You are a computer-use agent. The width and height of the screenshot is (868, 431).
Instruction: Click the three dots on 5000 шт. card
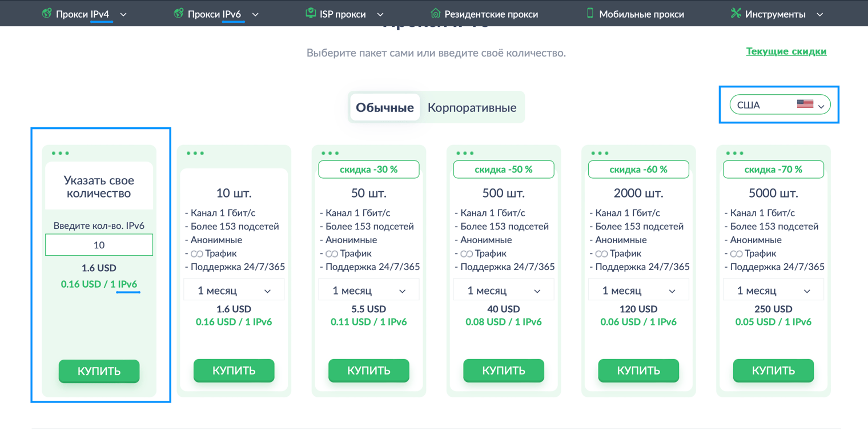click(734, 153)
